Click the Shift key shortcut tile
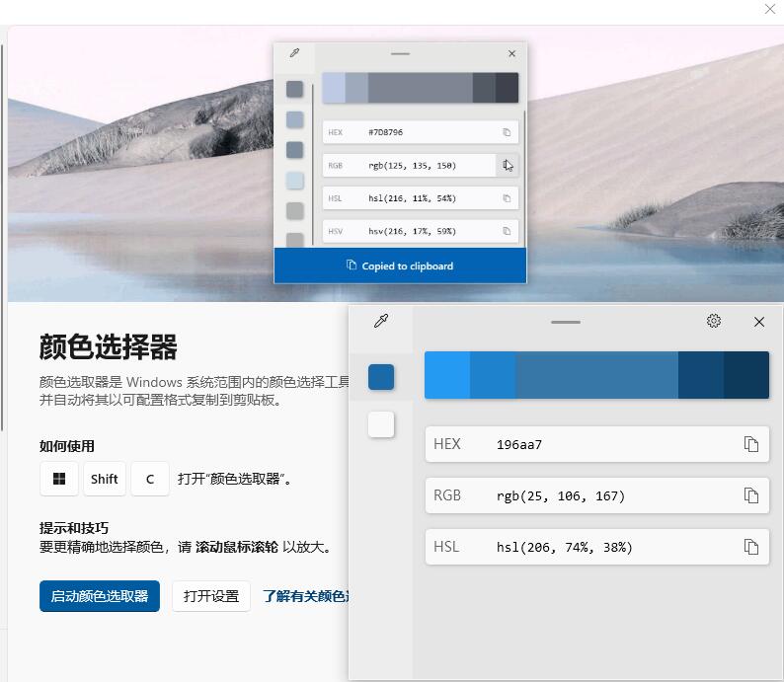The width and height of the screenshot is (784, 682). tap(105, 479)
